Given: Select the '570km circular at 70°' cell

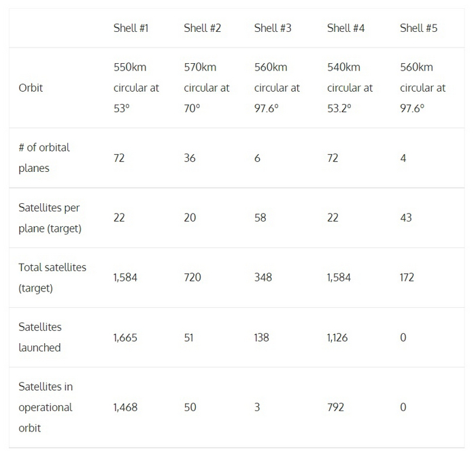Looking at the screenshot, I should point(207,88).
